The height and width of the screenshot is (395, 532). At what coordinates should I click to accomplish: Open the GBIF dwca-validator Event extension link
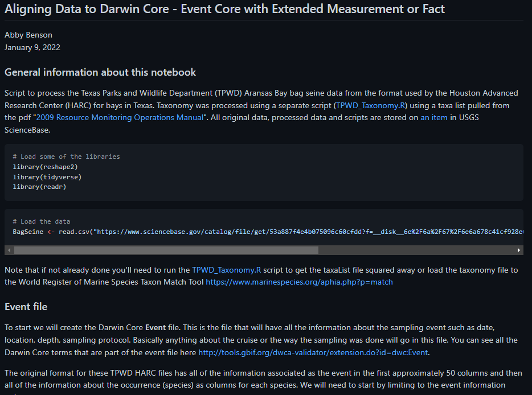(x=313, y=353)
